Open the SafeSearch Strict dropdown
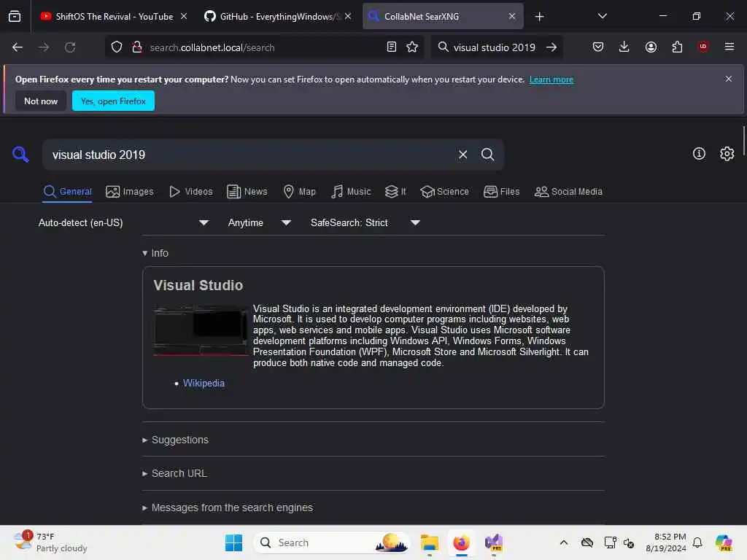The width and height of the screenshot is (747, 560). pyautogui.click(x=365, y=222)
